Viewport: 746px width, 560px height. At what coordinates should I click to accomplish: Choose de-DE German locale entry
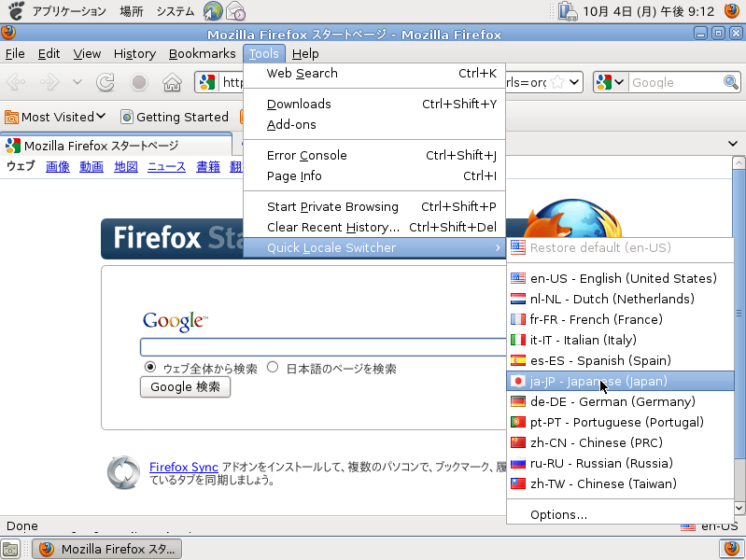[x=612, y=401]
